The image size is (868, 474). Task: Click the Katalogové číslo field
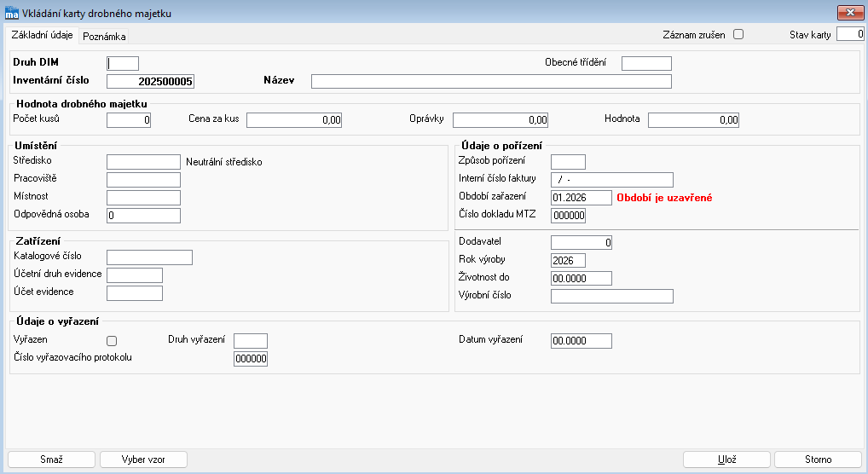(149, 257)
